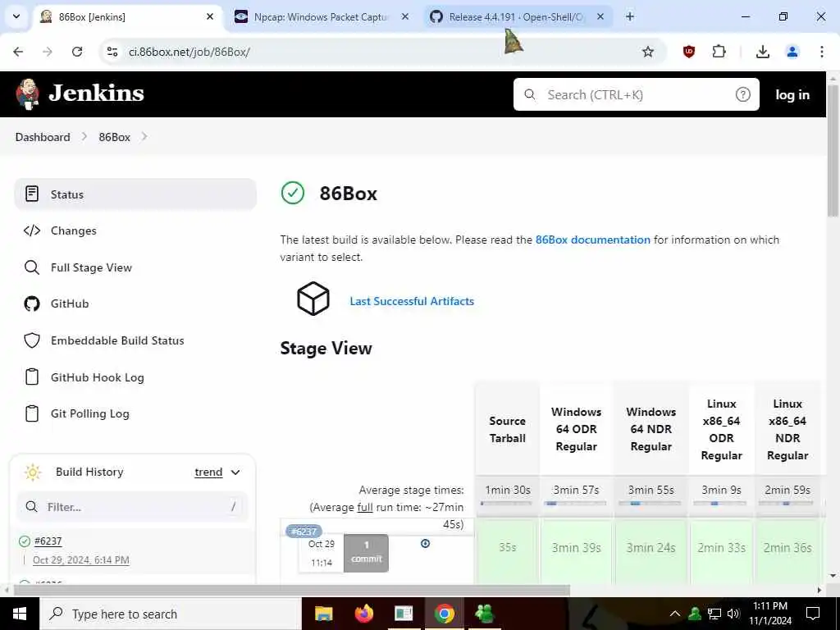Click the small info icon in the #6237 stage row
Screen dimensions: 840x630
pos(426,543)
